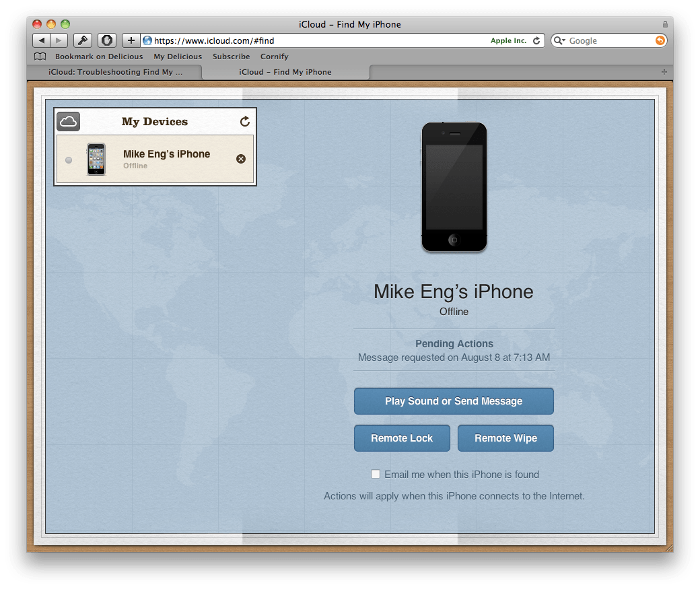Viewport: 700px width, 589px height.
Task: Remove Mike Eng's iPhone using the X icon
Action: click(x=241, y=158)
